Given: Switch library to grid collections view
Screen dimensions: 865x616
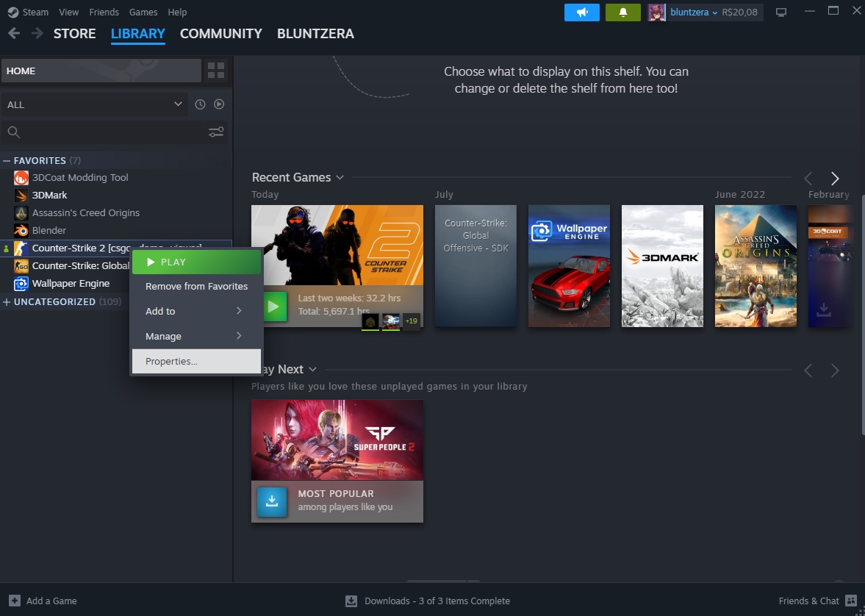Looking at the screenshot, I should pyautogui.click(x=215, y=71).
